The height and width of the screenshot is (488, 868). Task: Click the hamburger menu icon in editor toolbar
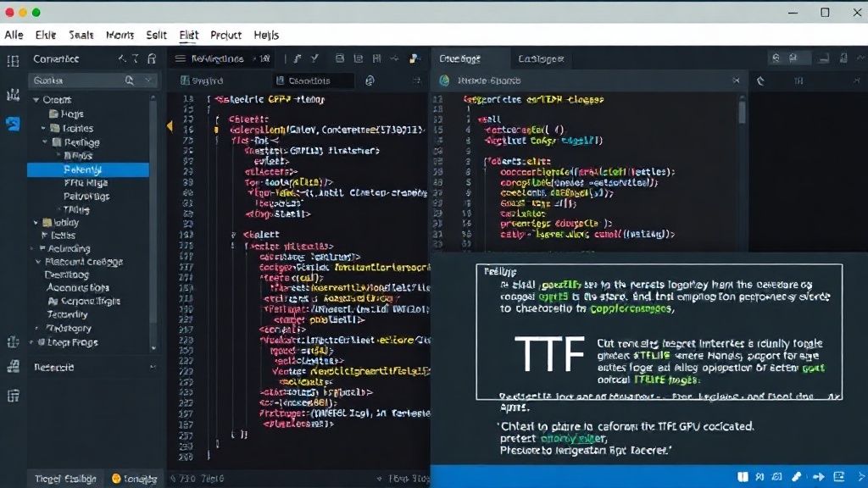click(x=180, y=58)
